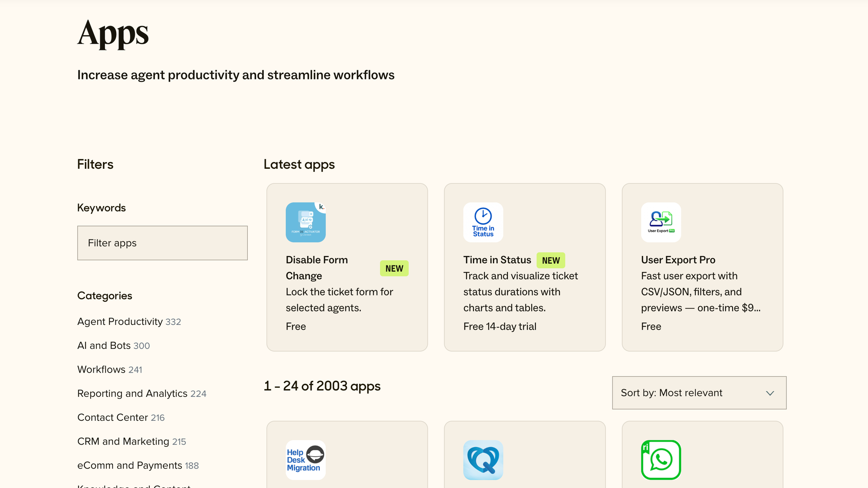Select the CRM and Marketing filter
The height and width of the screenshot is (488, 868).
pyautogui.click(x=123, y=441)
